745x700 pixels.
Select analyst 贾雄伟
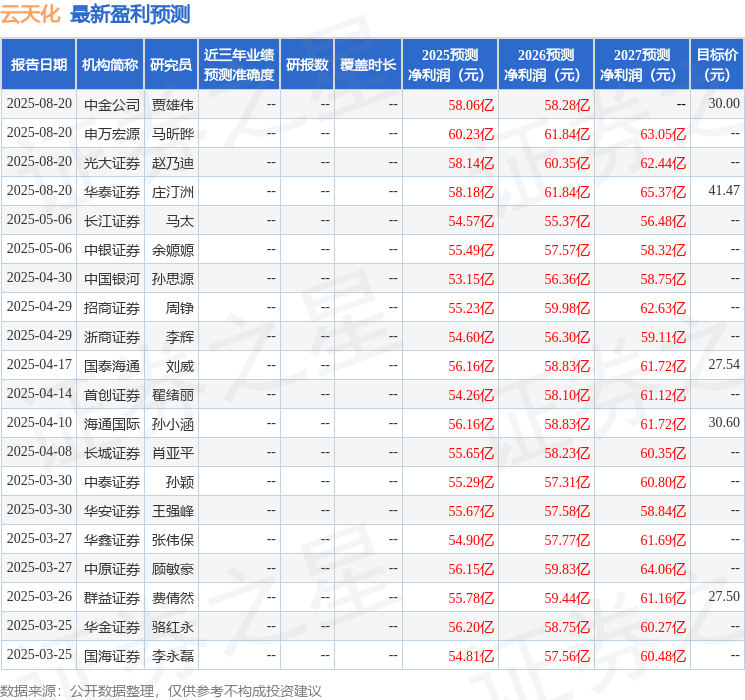coord(173,105)
